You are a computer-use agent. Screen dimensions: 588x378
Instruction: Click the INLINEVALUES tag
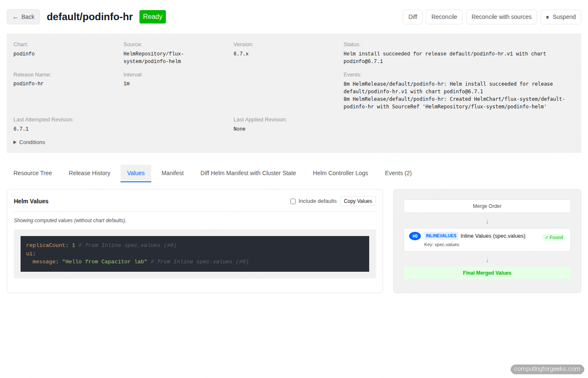441,236
